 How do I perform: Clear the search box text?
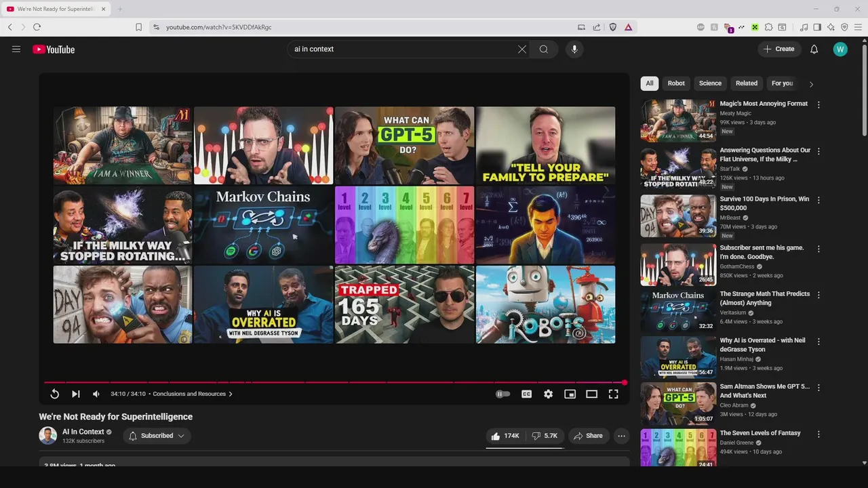pos(522,49)
